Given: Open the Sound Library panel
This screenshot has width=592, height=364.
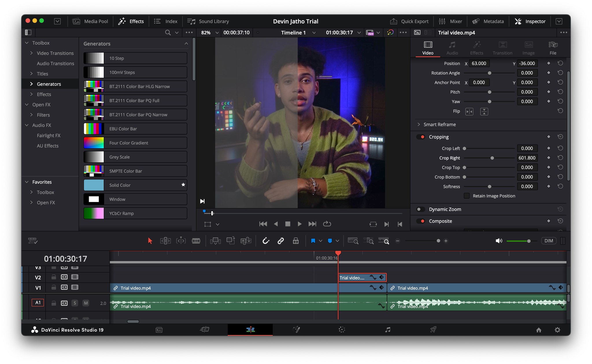Looking at the screenshot, I should (x=208, y=21).
